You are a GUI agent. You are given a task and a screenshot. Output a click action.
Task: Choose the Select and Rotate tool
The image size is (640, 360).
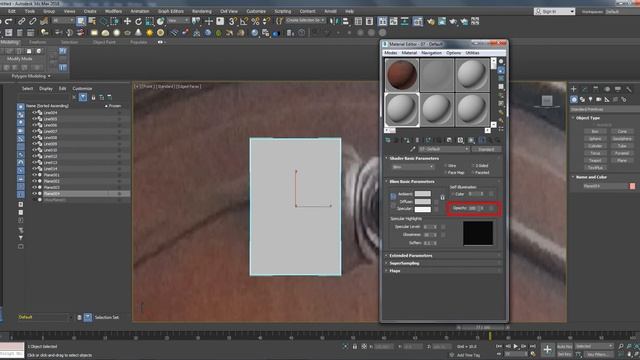coord(138,21)
